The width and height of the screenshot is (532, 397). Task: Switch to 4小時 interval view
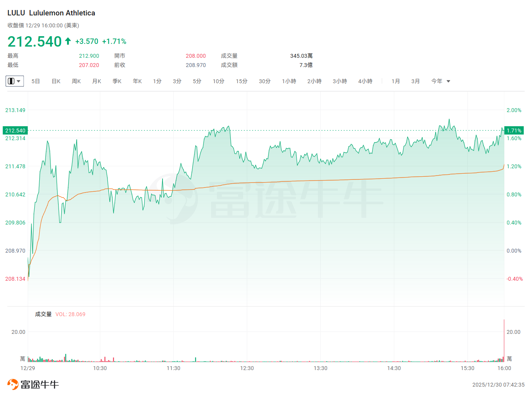point(365,81)
